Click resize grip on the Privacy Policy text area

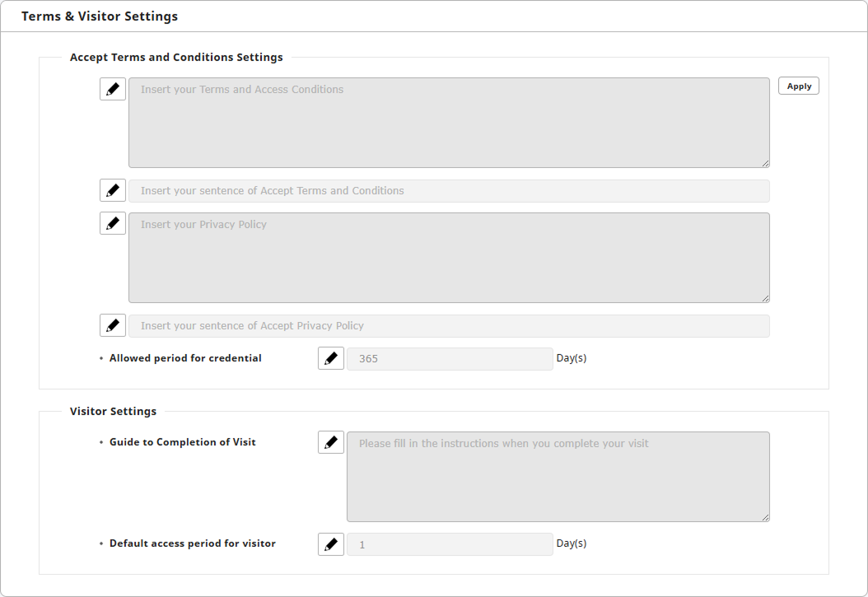[765, 298]
